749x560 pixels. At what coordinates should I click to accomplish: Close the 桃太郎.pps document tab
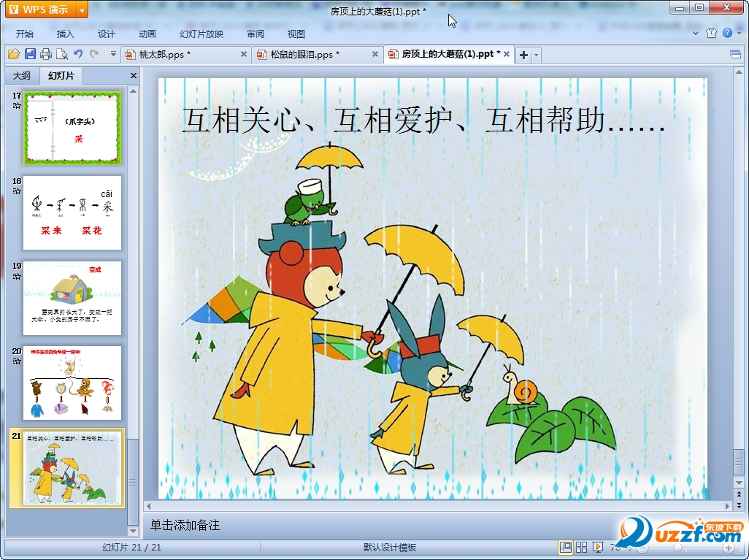pyautogui.click(x=244, y=55)
